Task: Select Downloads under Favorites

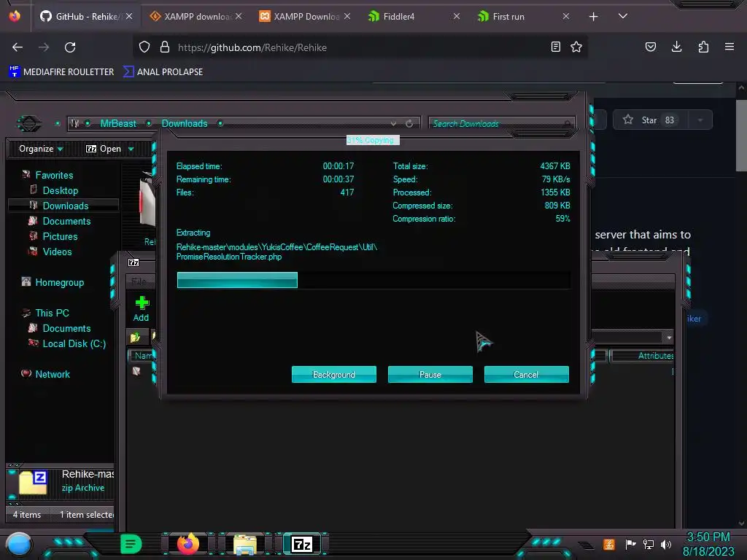Action: [64, 206]
